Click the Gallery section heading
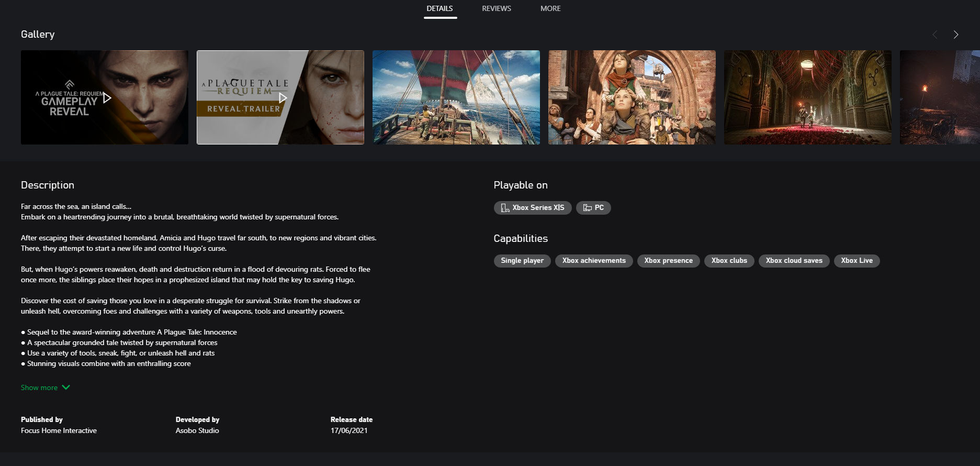The width and height of the screenshot is (980, 466). point(38,35)
